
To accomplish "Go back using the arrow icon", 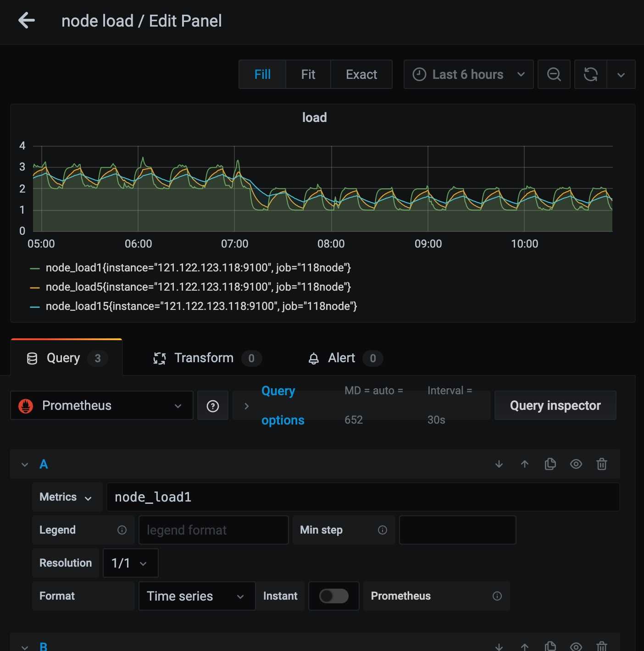I will coord(27,21).
